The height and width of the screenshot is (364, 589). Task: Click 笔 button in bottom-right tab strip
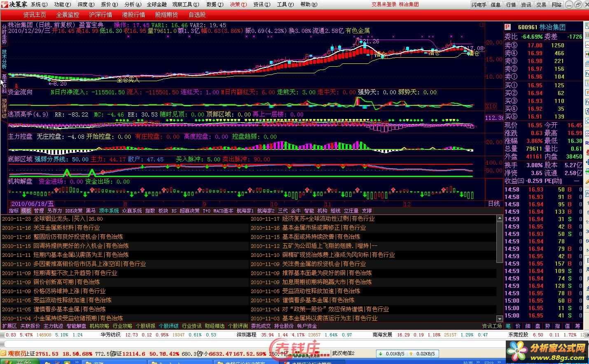pyautogui.click(x=508, y=326)
